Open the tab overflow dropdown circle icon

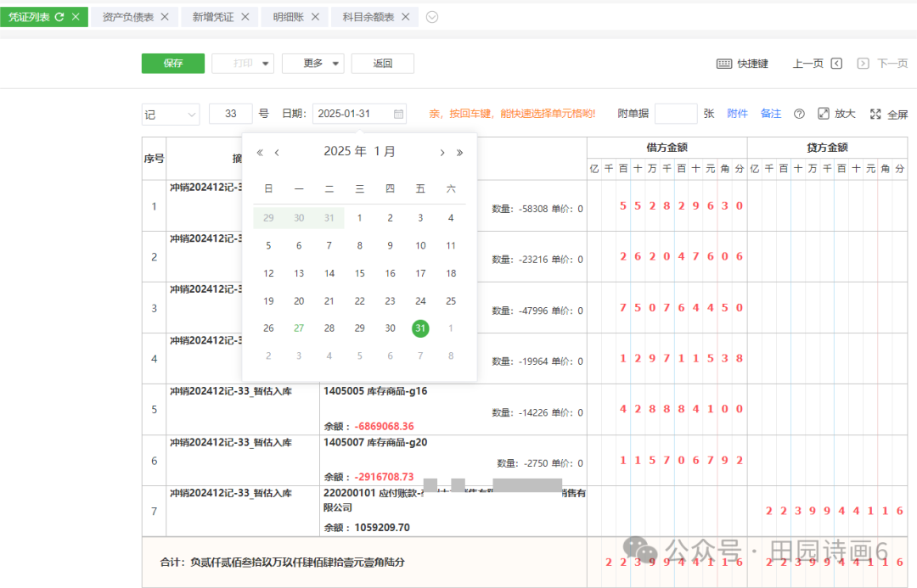click(x=432, y=17)
